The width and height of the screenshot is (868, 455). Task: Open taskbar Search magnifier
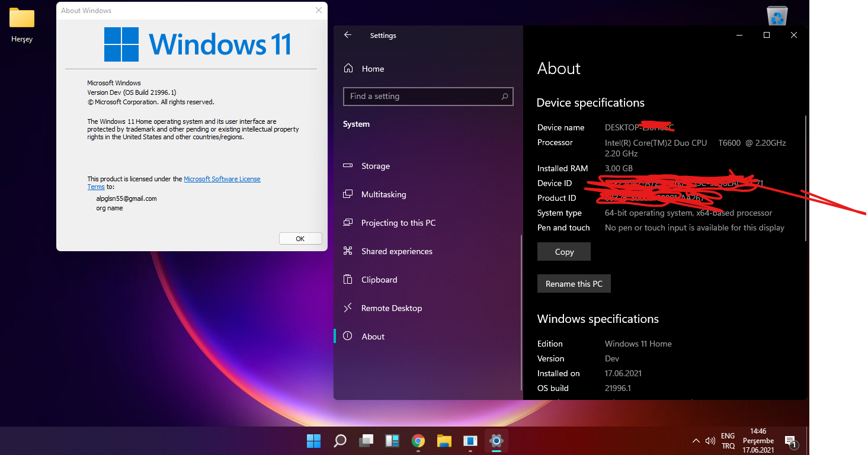point(340,441)
